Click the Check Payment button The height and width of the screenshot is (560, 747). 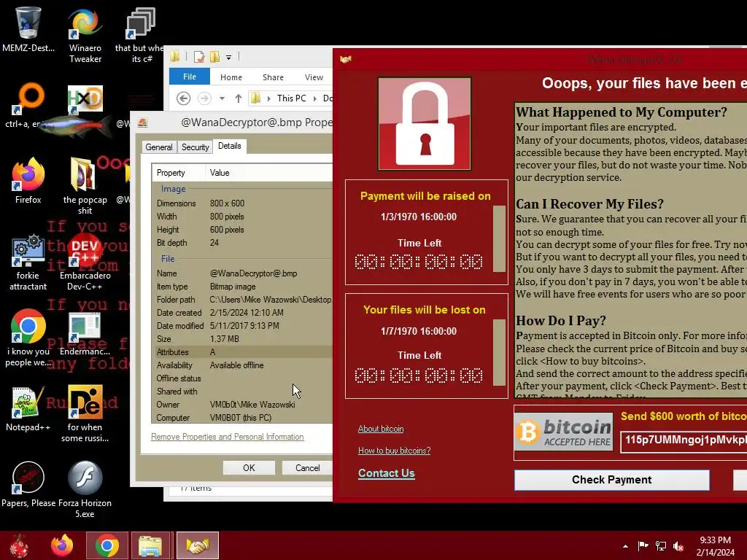(612, 480)
